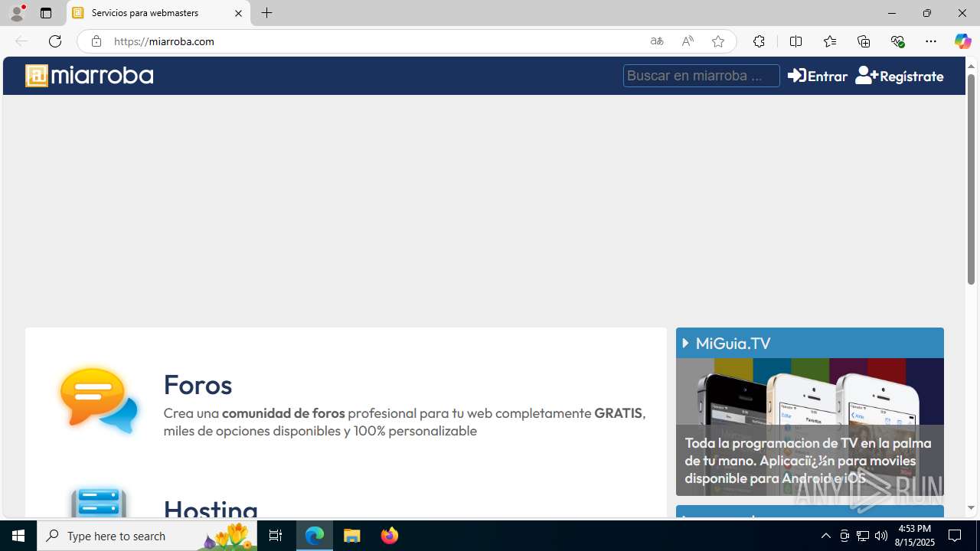Click the Microsoft Edge taskbar icon
Image resolution: width=980 pixels, height=551 pixels.
[x=315, y=536]
